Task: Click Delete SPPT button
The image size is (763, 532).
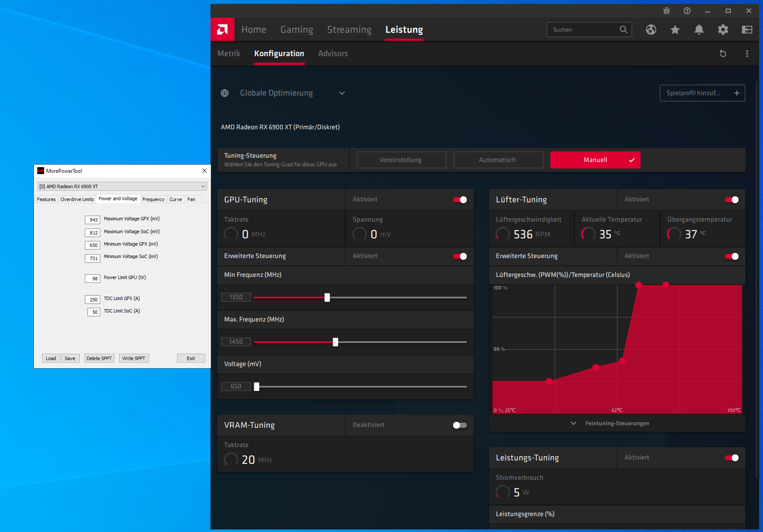Action: pyautogui.click(x=99, y=358)
